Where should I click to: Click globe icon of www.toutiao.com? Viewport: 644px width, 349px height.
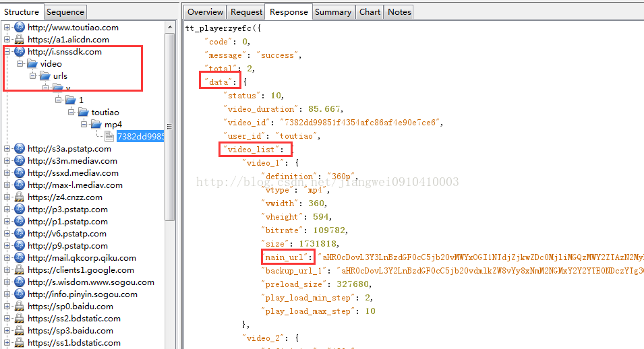20,28
